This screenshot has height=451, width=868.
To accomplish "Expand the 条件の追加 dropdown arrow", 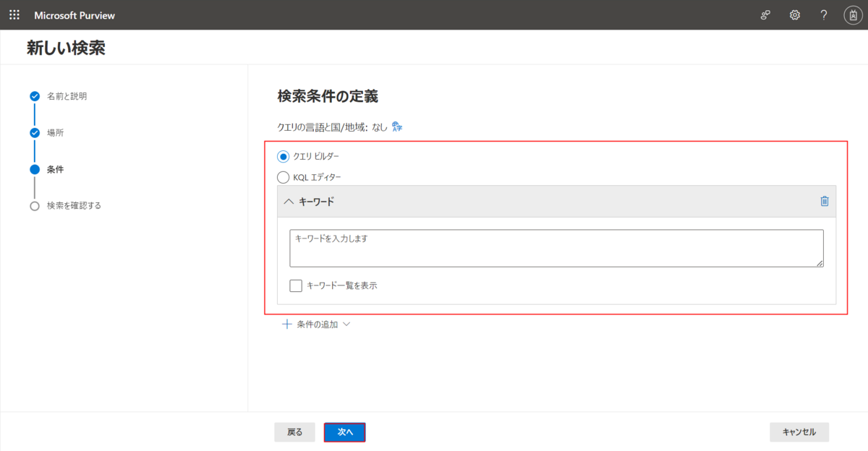I will 346,325.
